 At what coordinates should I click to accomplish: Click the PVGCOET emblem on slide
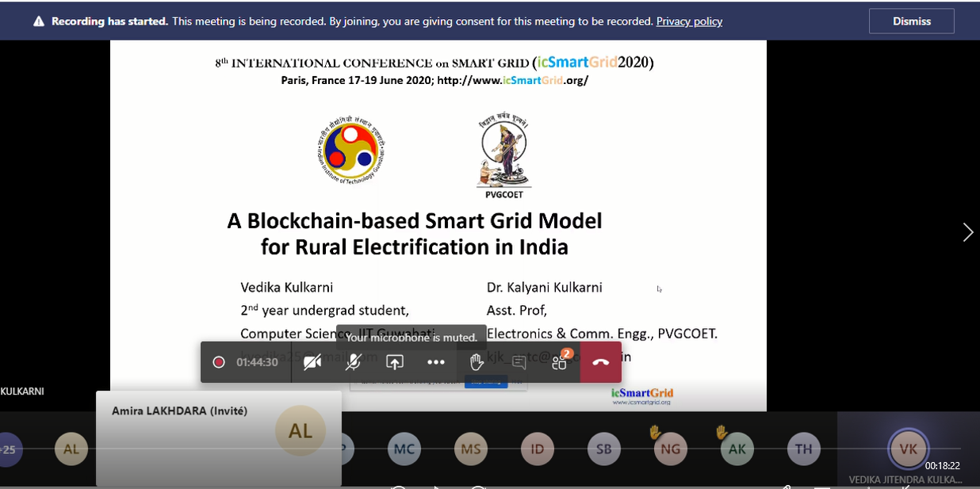click(x=503, y=155)
